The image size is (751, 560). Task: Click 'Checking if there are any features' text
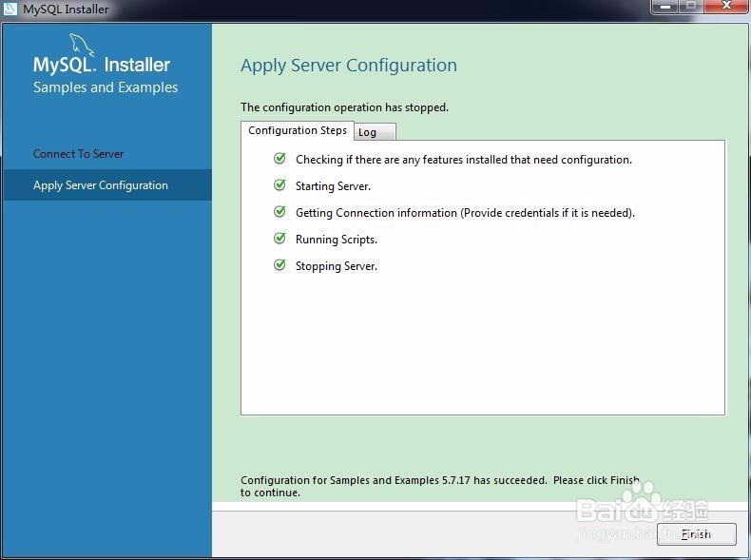[464, 160]
